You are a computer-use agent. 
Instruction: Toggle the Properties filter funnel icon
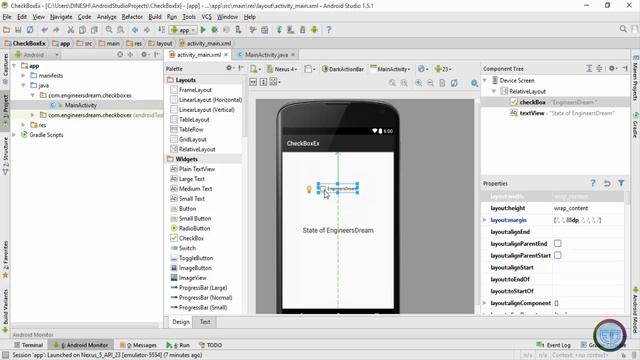(x=621, y=183)
